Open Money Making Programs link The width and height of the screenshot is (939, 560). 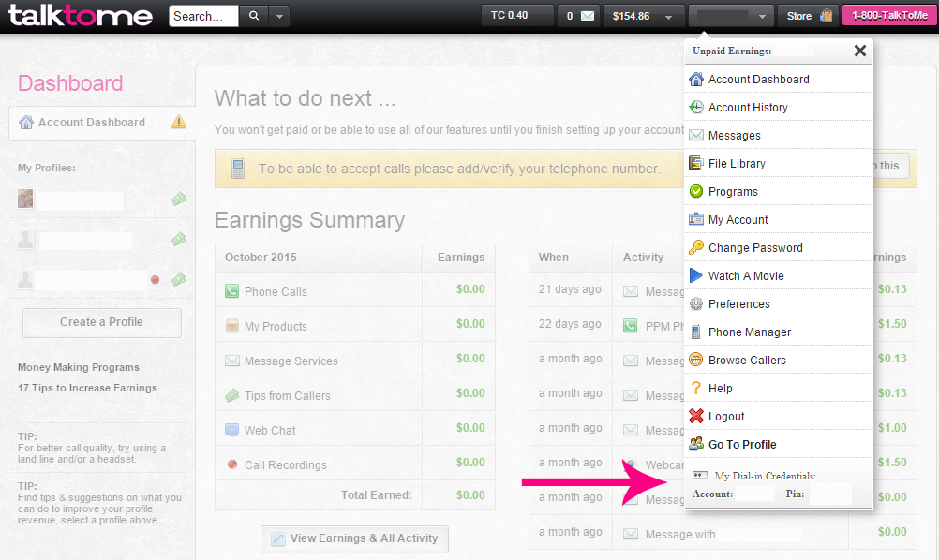79,367
